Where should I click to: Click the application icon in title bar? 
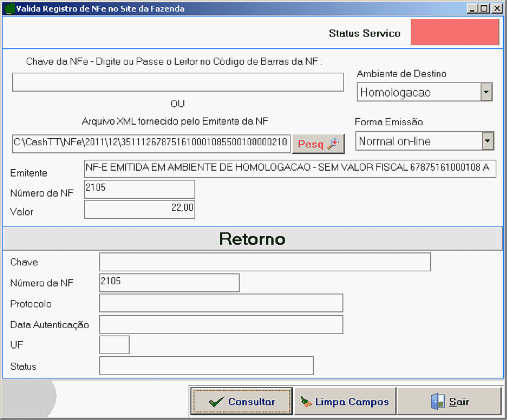tap(8, 8)
